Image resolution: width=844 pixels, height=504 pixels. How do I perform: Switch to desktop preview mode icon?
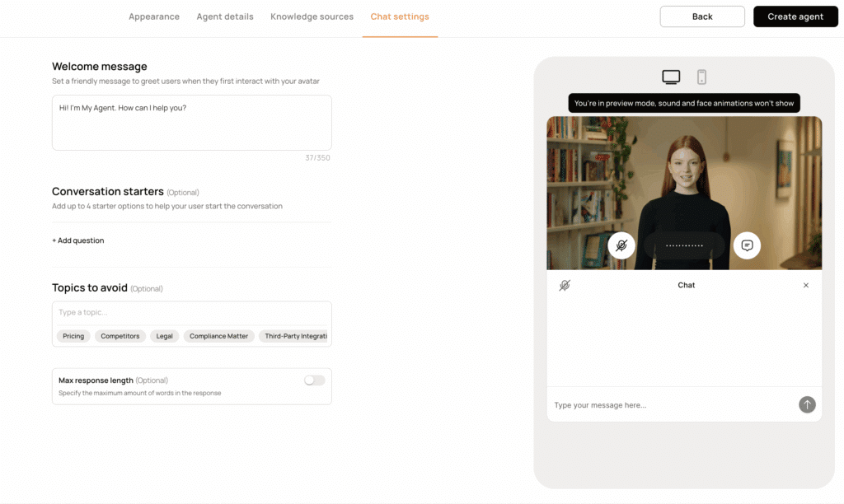[x=671, y=77]
